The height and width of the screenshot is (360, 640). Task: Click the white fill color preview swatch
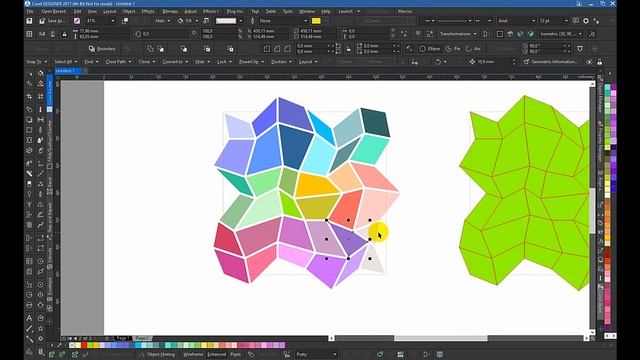(x=226, y=21)
